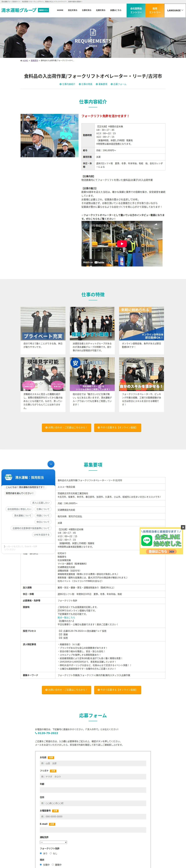Choose 清水運輸について chat option
The width and height of the screenshot is (186, 868).
click(23, 516)
